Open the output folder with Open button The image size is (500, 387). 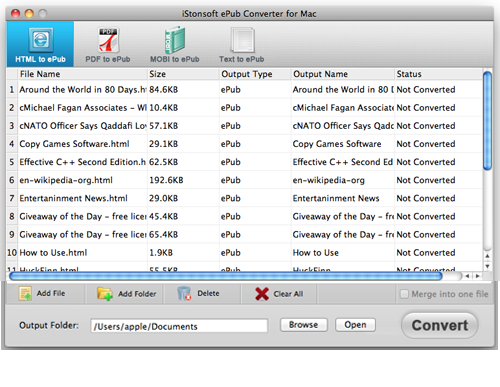(x=355, y=325)
